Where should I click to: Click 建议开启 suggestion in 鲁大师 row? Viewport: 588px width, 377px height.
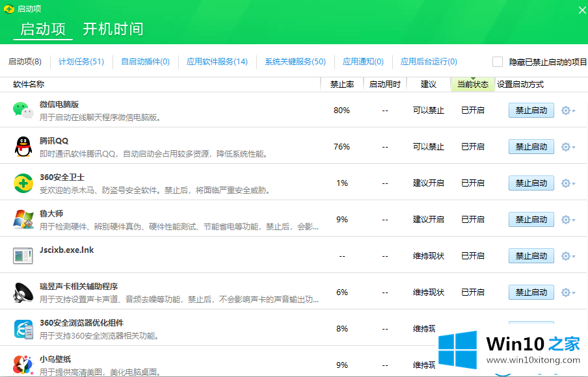tap(428, 220)
